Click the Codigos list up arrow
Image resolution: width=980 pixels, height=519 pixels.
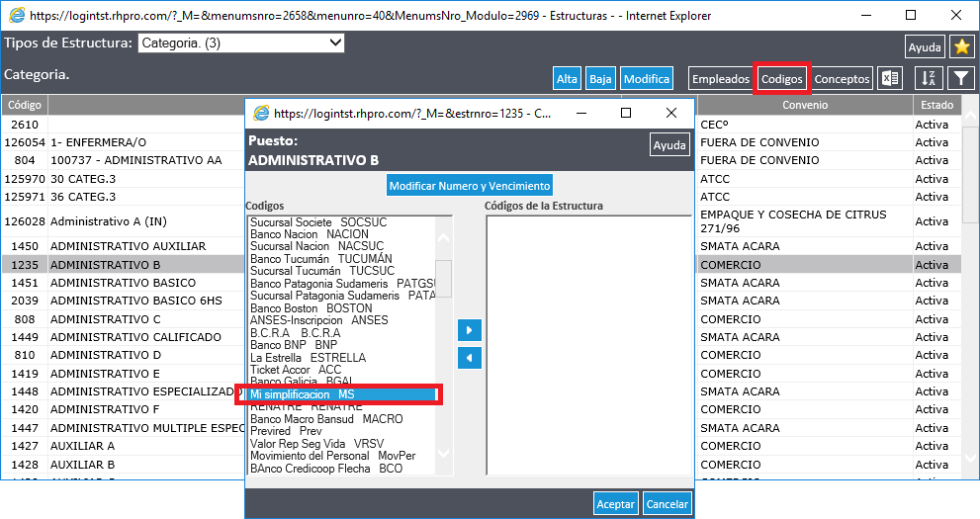coord(443,238)
